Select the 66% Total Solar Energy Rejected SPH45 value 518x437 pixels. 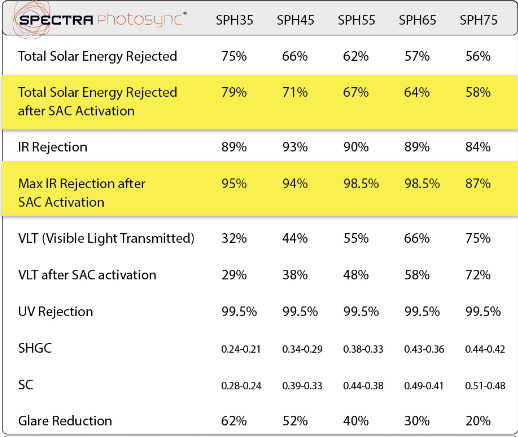tap(295, 56)
